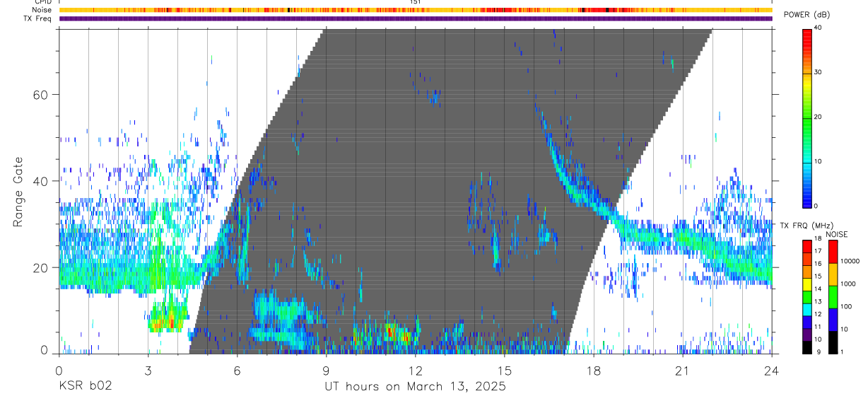Click the POWER (dB) color bar

point(807,117)
